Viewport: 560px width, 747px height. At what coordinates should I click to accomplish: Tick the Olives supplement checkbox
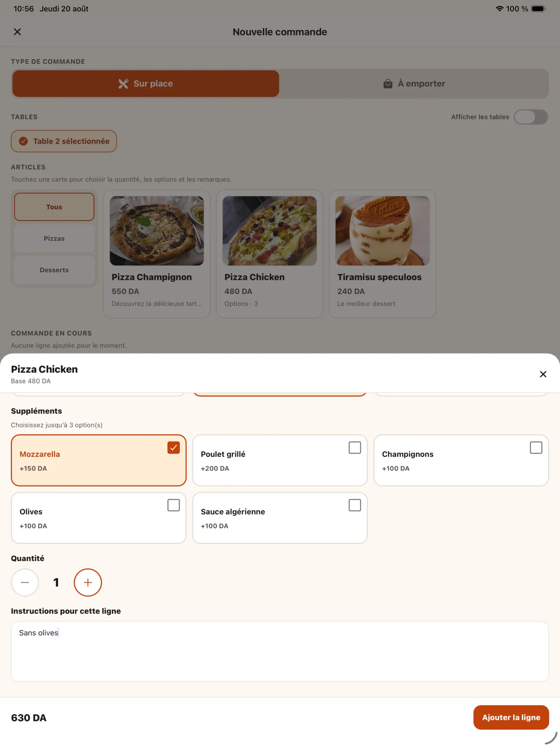click(174, 505)
